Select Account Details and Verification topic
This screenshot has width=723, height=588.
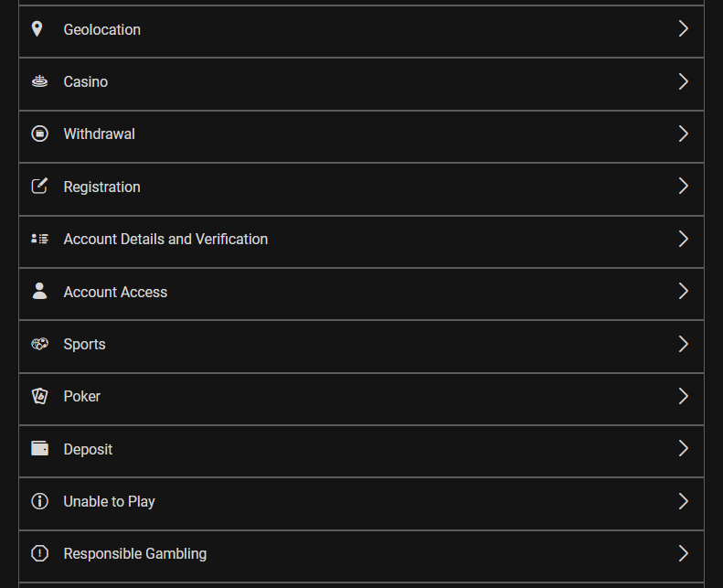coord(362,241)
